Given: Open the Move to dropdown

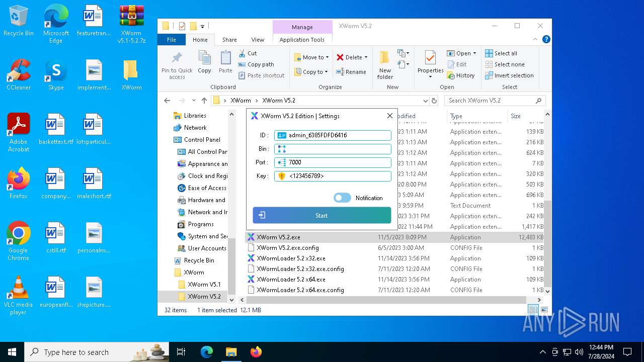Looking at the screenshot, I should [311, 57].
